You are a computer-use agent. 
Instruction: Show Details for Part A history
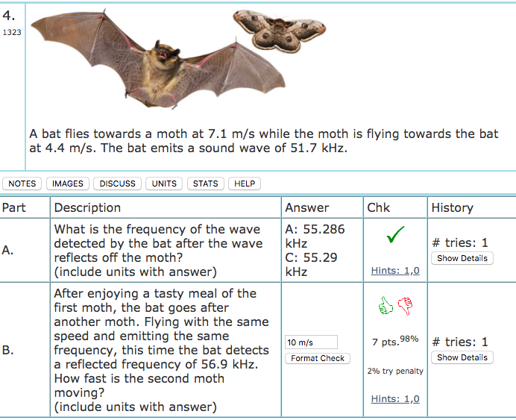(462, 258)
